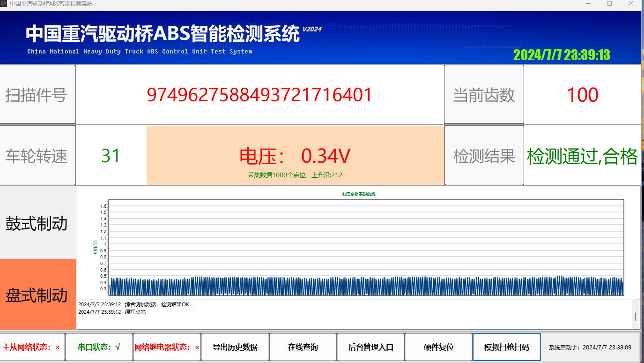Click the 检测通过,合格 result text
The image size is (644, 363).
(x=582, y=156)
